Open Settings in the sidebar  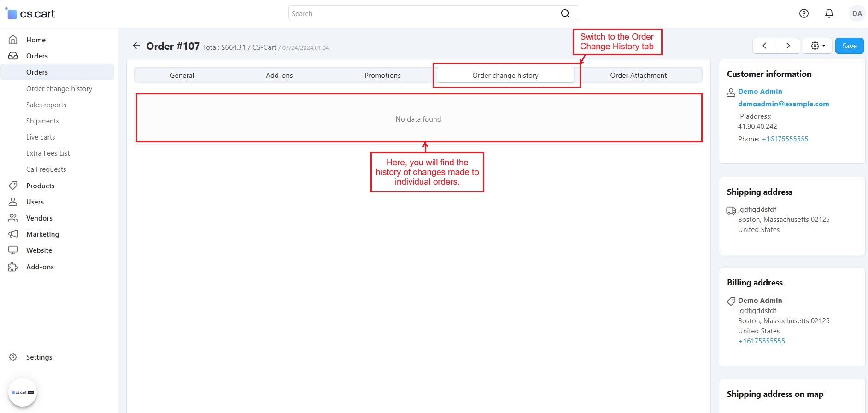pyautogui.click(x=39, y=357)
